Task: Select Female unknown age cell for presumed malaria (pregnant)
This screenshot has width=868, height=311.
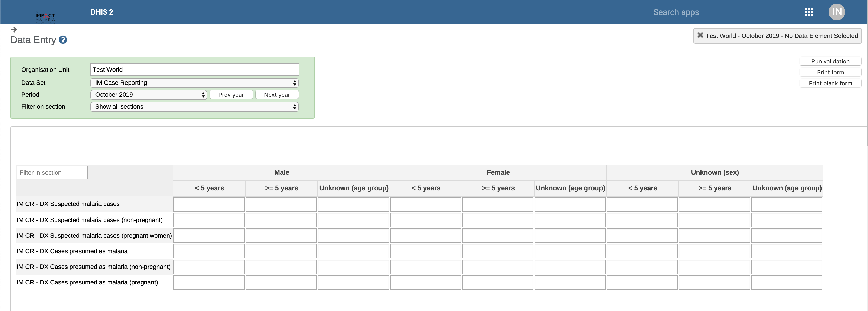Action: (x=570, y=282)
